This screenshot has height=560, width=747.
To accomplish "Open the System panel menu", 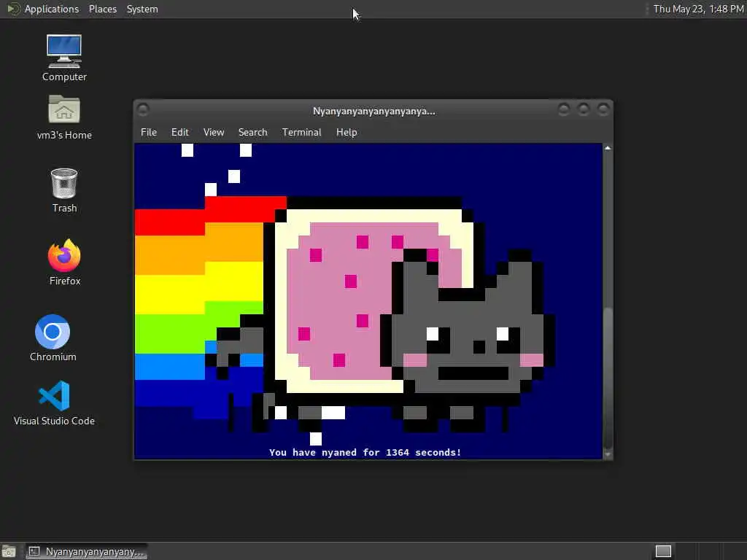I will [142, 9].
